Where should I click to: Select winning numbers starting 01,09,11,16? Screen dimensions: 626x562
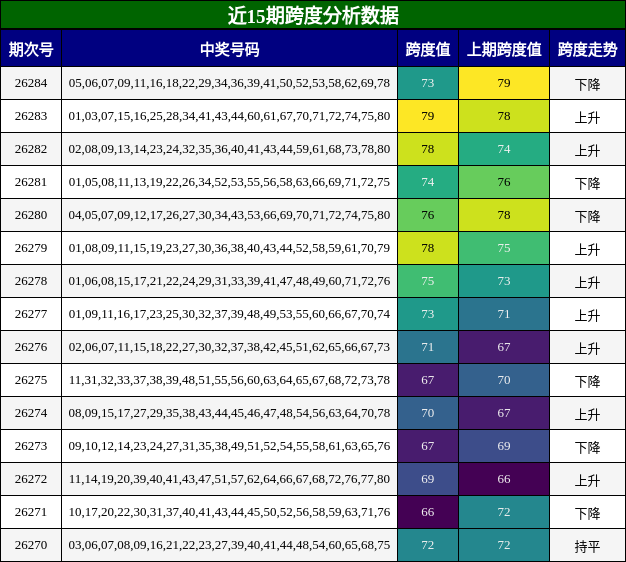pyautogui.click(x=229, y=314)
